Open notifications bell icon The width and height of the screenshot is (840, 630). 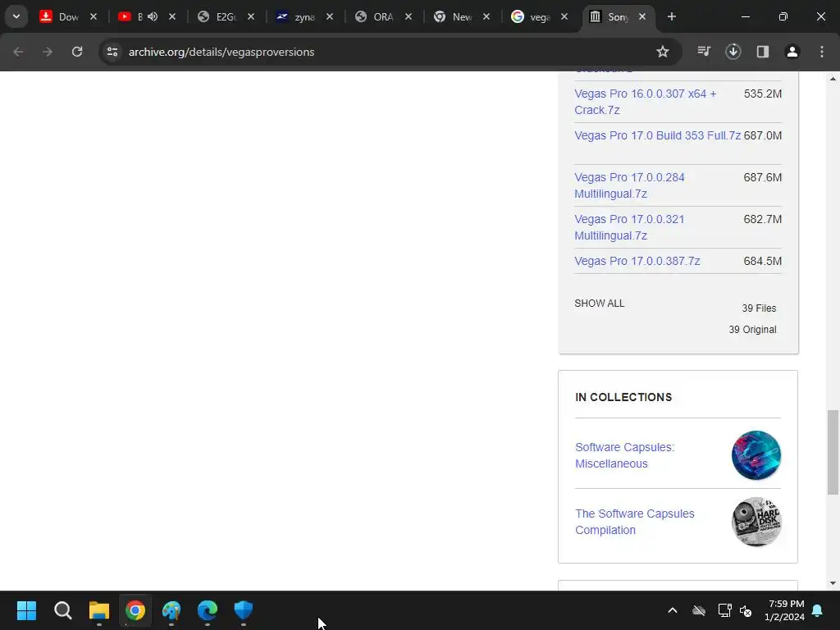[x=818, y=610]
